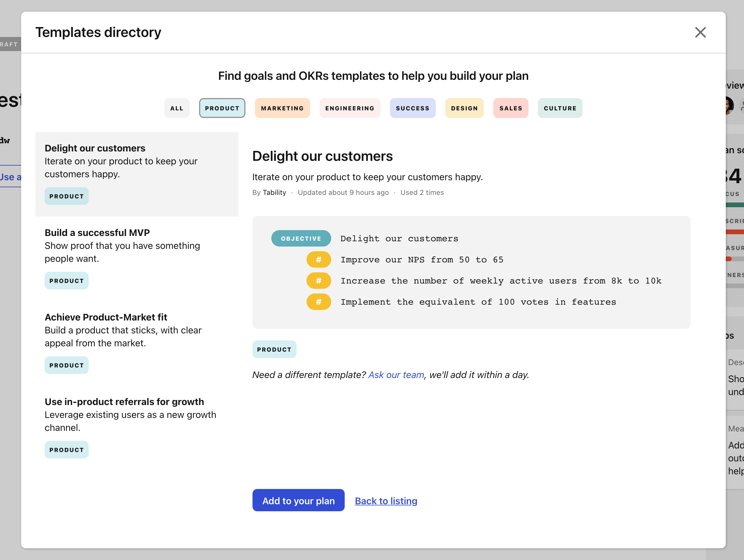Image resolution: width=744 pixels, height=560 pixels.
Task: Click the PRODUCT filter tag icon
Action: click(x=222, y=108)
